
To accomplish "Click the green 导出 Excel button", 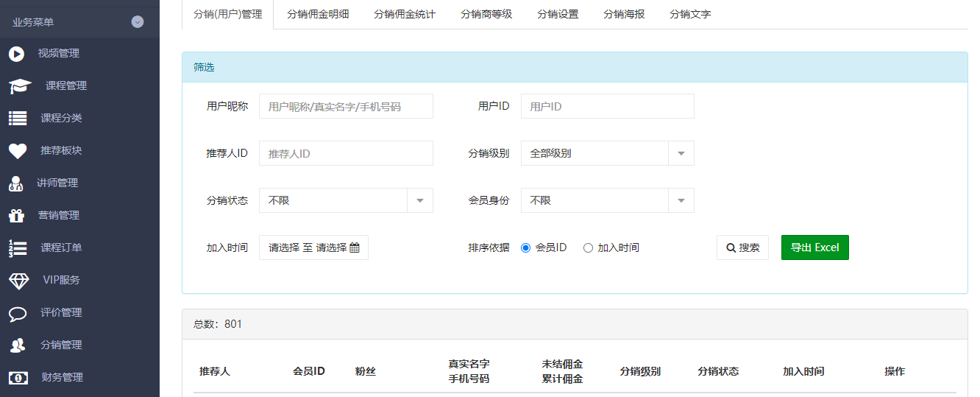I will pyautogui.click(x=814, y=247).
